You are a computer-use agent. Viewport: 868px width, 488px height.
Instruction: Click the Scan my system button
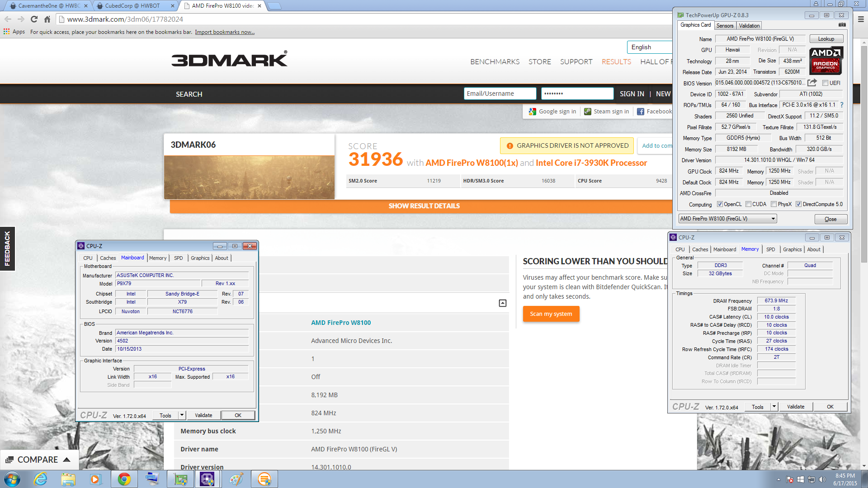(x=551, y=314)
